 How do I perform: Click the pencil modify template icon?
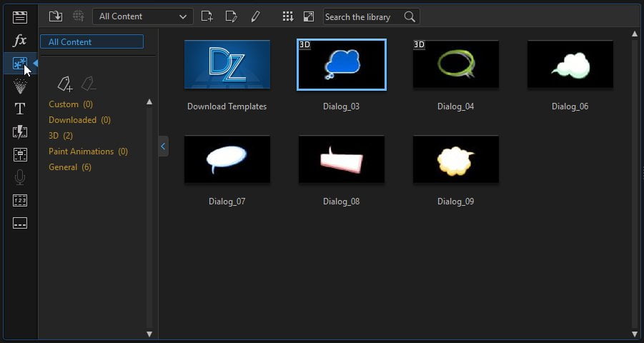click(x=255, y=16)
